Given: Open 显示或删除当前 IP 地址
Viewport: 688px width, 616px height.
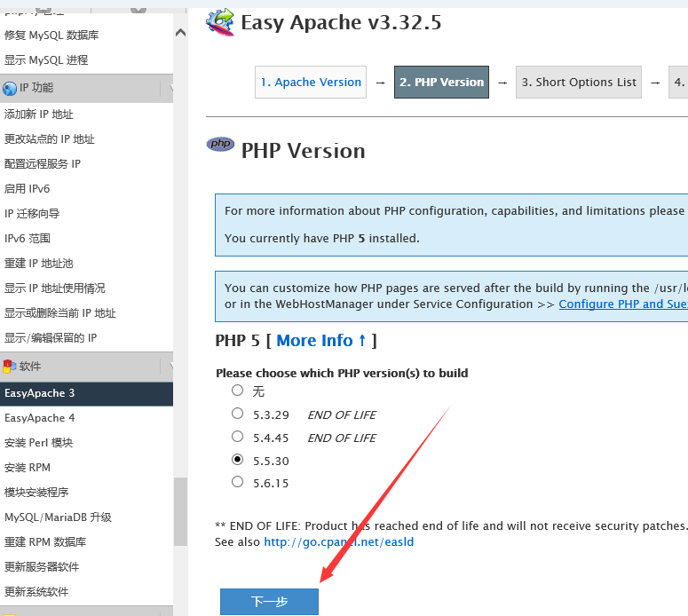Looking at the screenshot, I should 60,312.
